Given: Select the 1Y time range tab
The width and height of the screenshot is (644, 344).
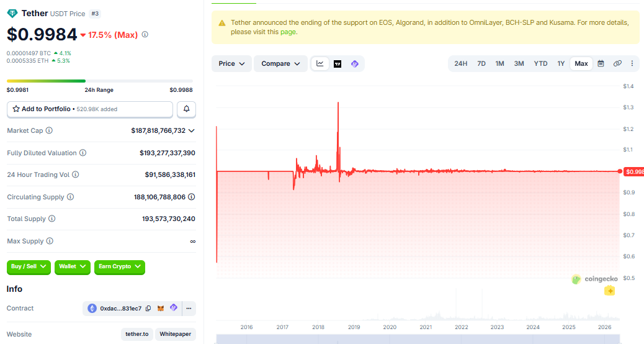Looking at the screenshot, I should [561, 63].
